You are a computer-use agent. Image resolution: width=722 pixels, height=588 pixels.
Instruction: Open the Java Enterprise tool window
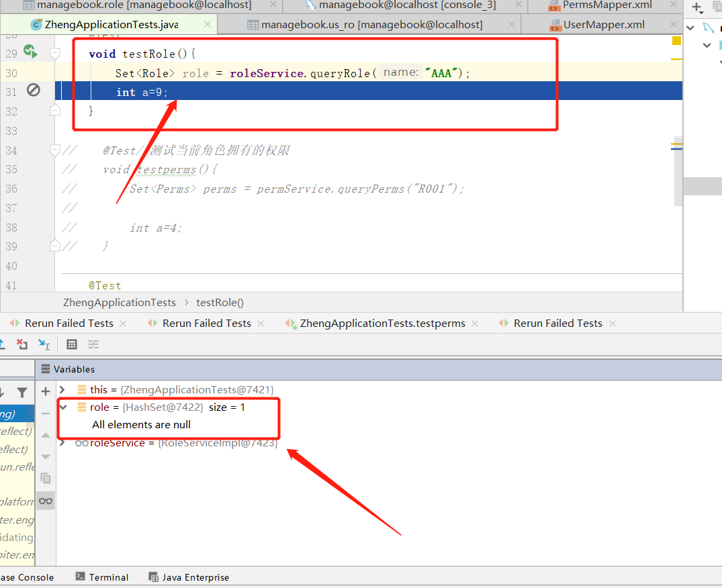click(188, 577)
